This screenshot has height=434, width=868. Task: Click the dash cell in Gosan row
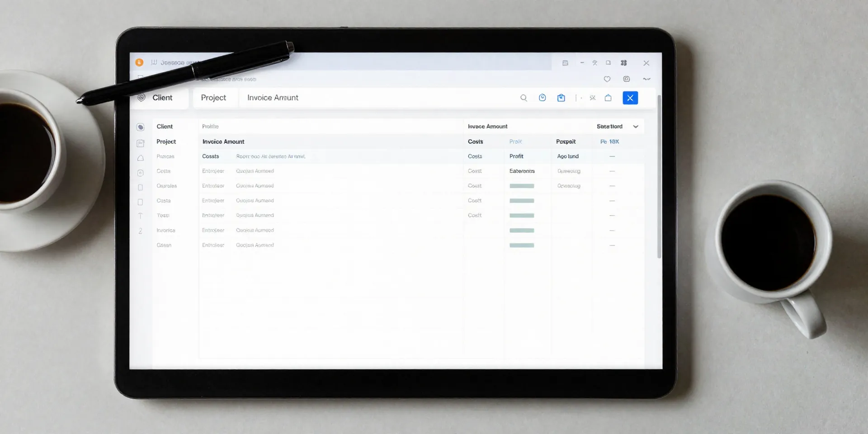coord(612,245)
